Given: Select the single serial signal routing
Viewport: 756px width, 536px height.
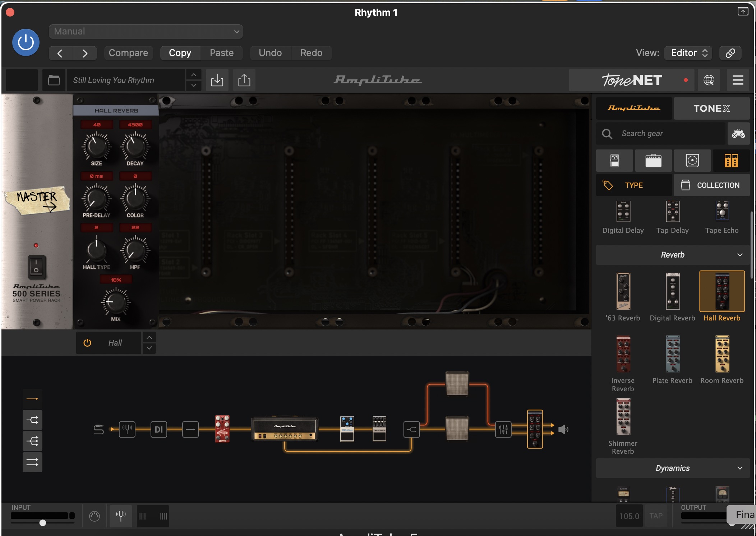Looking at the screenshot, I should point(32,399).
